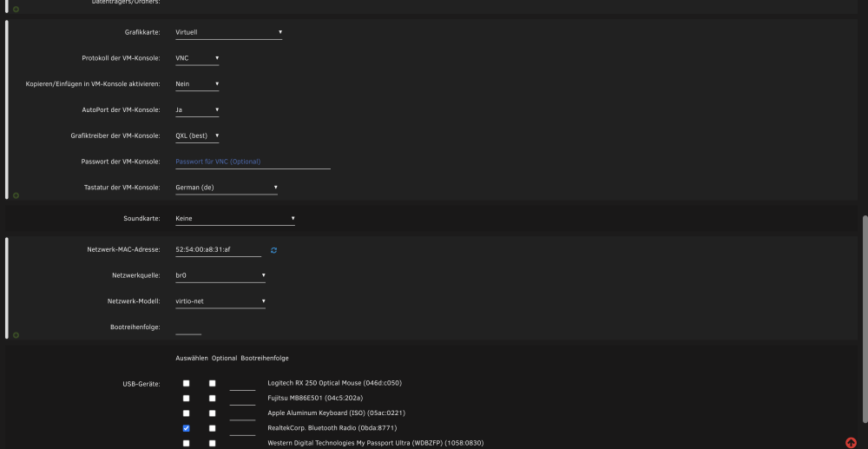Click the vertical page scrollbar
The height and width of the screenshot is (449, 868).
click(865, 319)
